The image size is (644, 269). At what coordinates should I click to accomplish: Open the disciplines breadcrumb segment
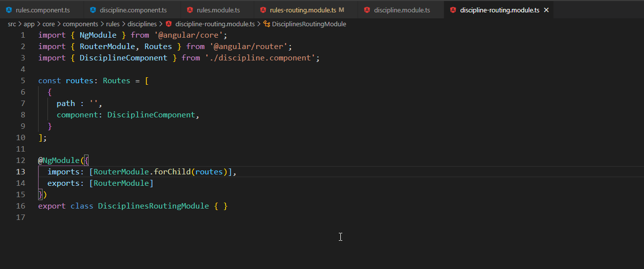pyautogui.click(x=142, y=24)
